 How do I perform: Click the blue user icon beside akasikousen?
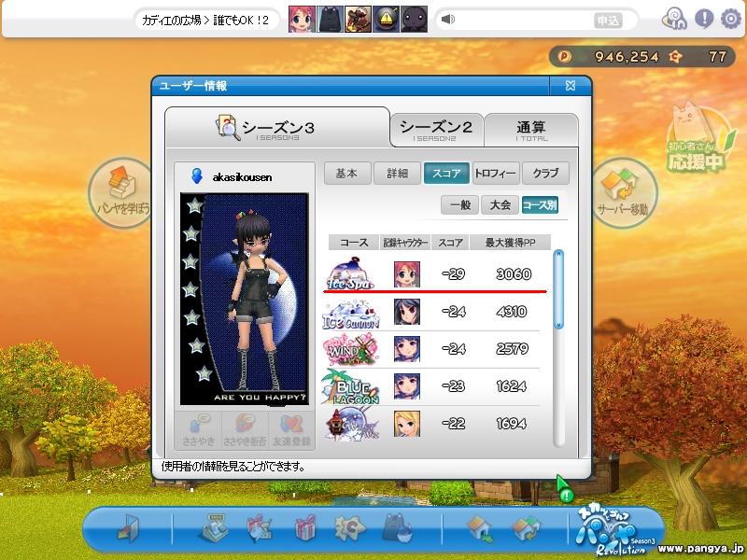point(196,175)
